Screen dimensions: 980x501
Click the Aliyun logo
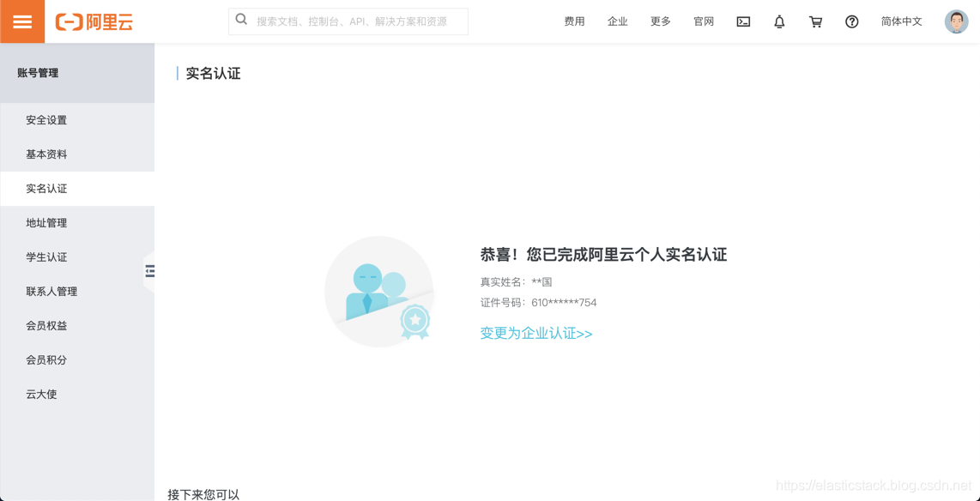(94, 21)
